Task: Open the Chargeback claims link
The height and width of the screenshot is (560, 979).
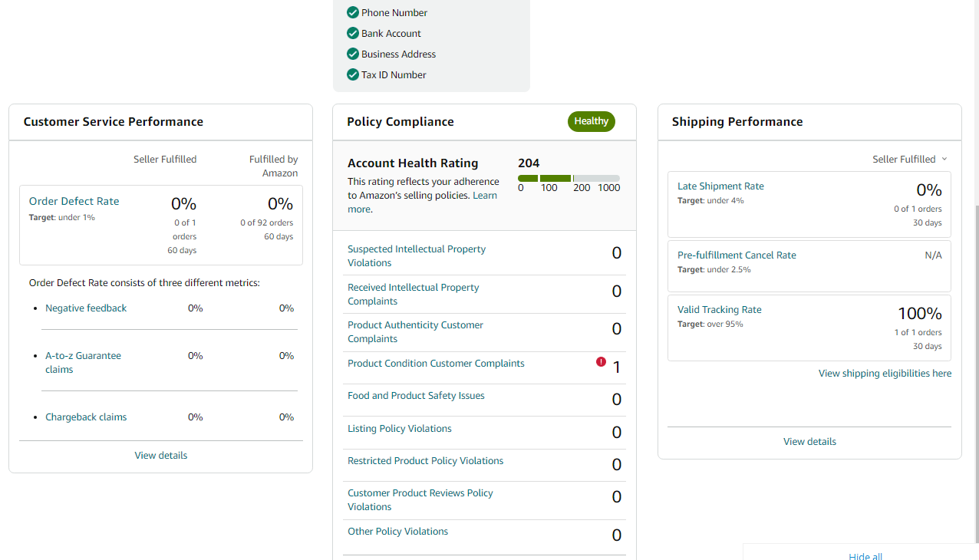Action: pos(86,417)
